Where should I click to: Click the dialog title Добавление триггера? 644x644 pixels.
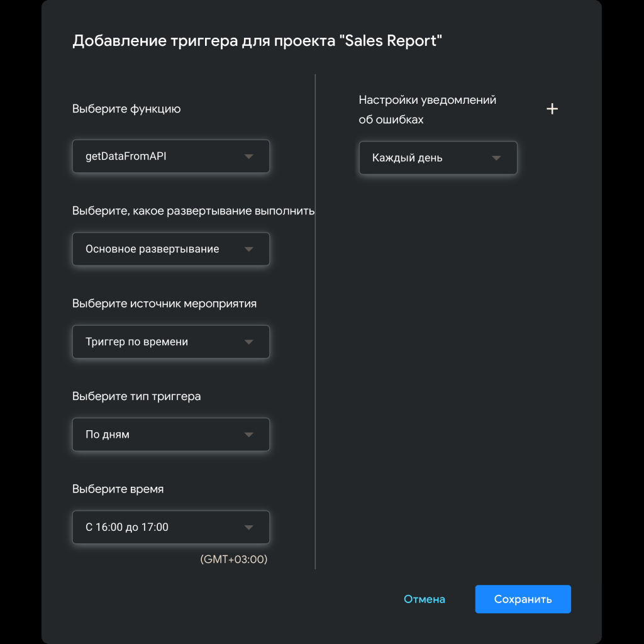(x=258, y=42)
